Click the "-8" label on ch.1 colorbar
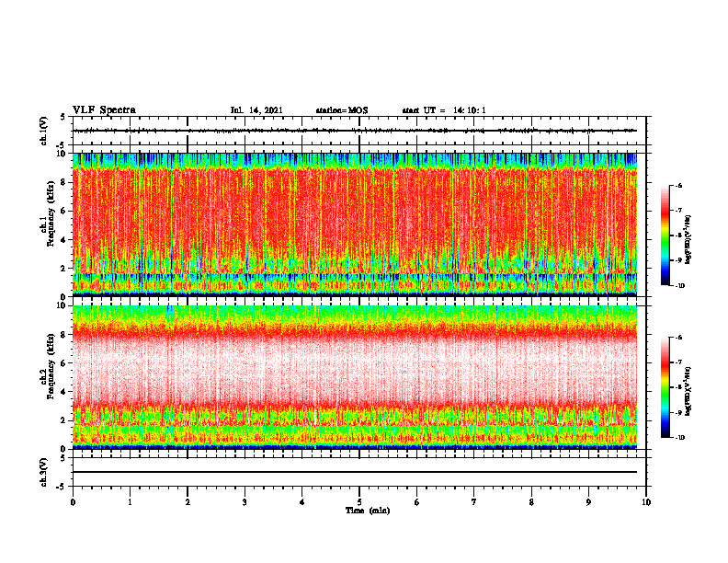 [678, 236]
